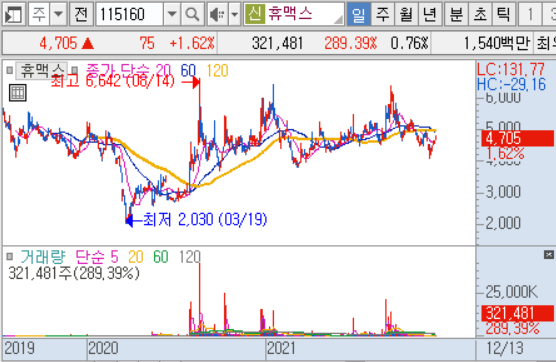Click the red 321,481 volume axis label
Viewport: 556px width, 362px height.
coord(517,313)
